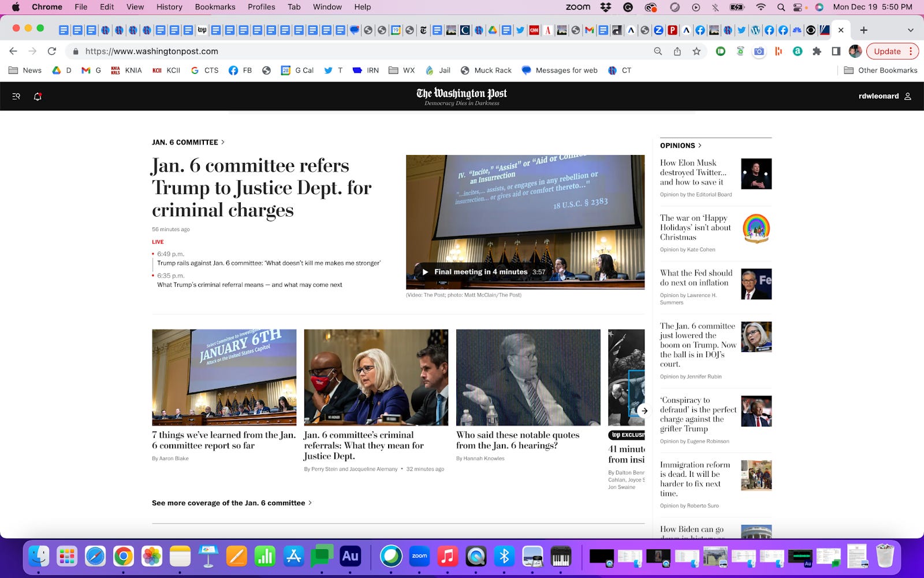
Task: Open 'Conspiracy to defraud' Eugene Robinson opinion
Action: pos(698,414)
